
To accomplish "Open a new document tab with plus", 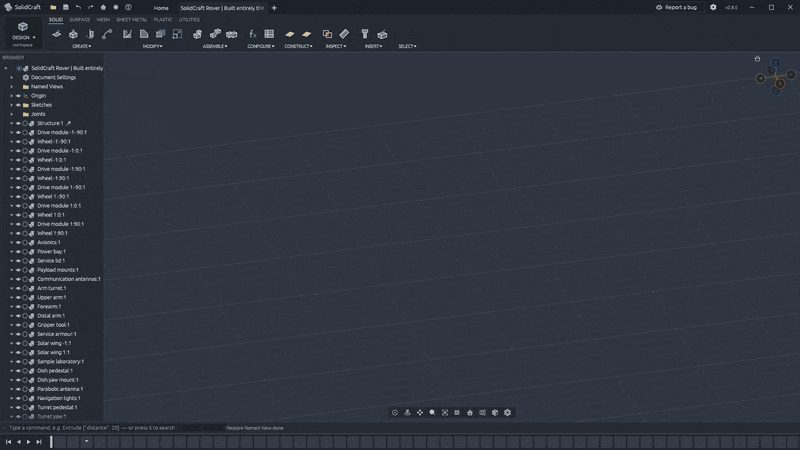I will tap(274, 8).
